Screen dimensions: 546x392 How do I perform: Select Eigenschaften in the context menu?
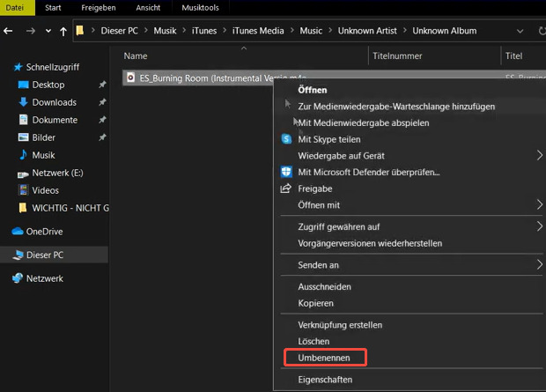(x=325, y=380)
